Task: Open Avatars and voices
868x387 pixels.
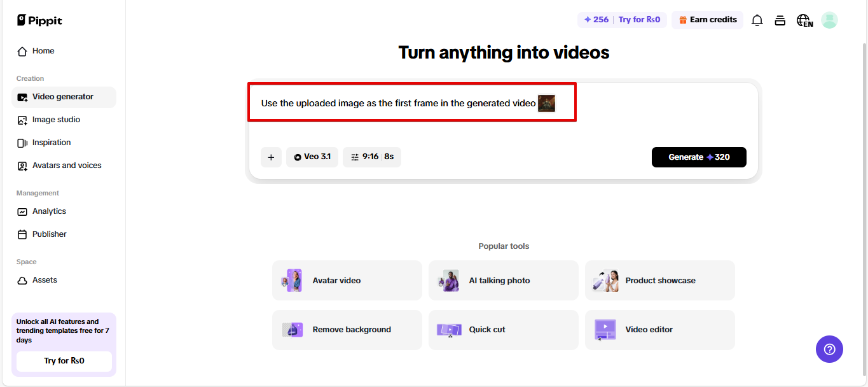Action: click(64, 165)
